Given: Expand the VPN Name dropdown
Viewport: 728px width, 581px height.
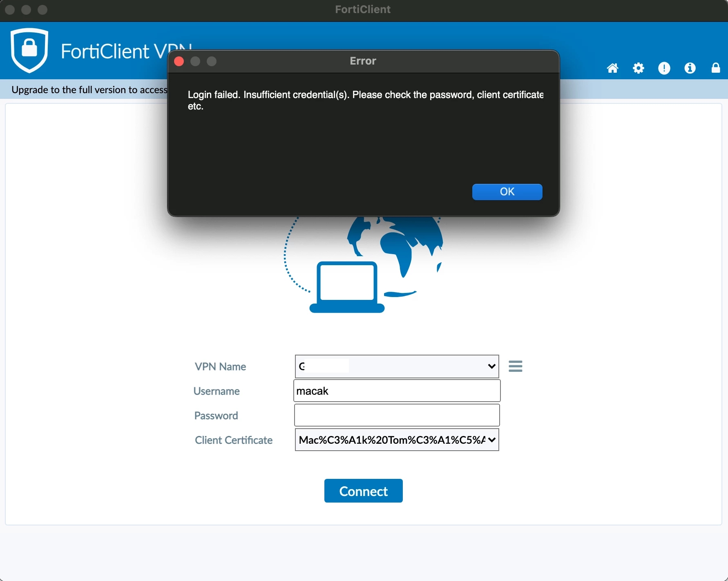Looking at the screenshot, I should click(x=397, y=366).
